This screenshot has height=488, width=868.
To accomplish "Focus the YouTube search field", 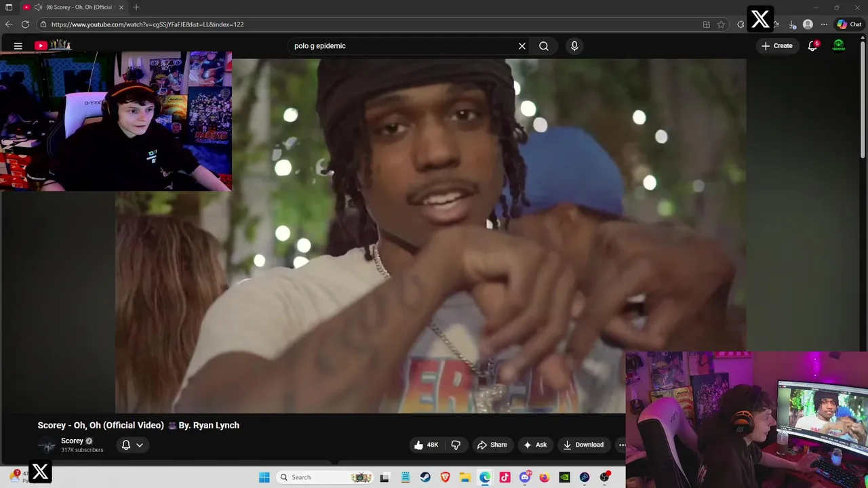I will (x=403, y=46).
